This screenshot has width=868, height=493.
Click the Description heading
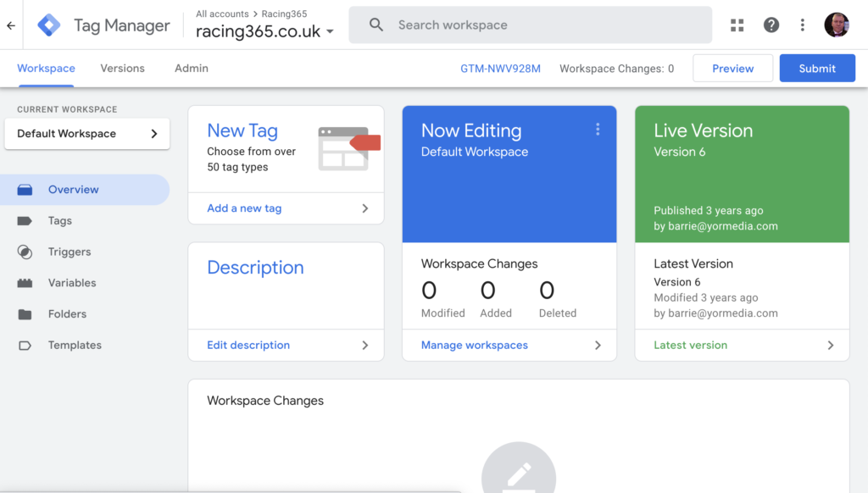click(x=255, y=268)
